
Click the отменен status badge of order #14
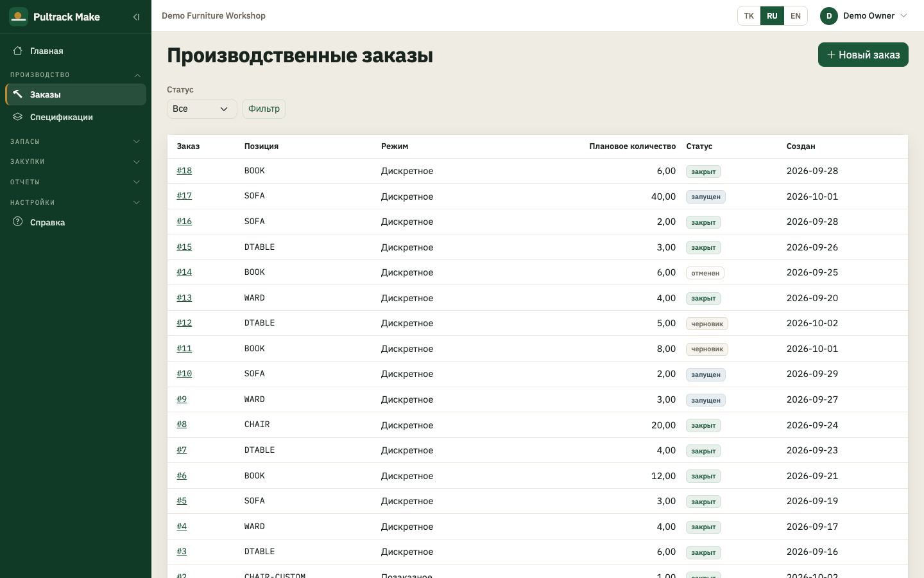(705, 273)
